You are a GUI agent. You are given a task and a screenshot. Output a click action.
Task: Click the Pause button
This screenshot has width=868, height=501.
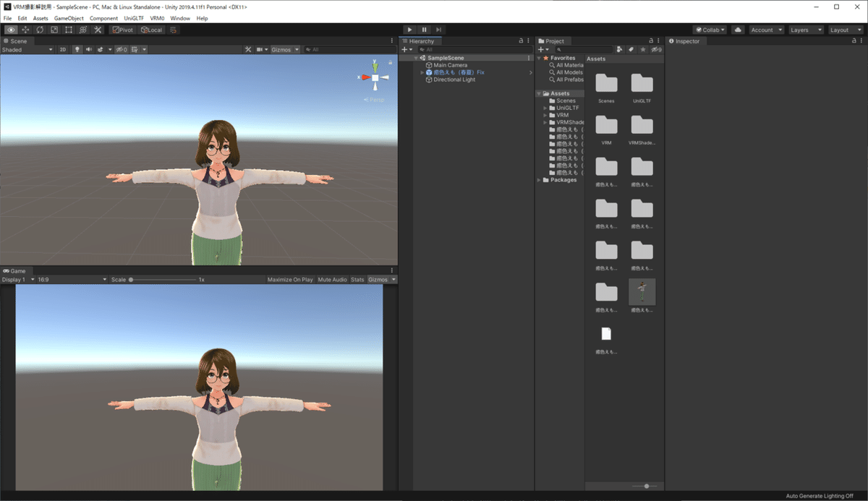pos(425,30)
